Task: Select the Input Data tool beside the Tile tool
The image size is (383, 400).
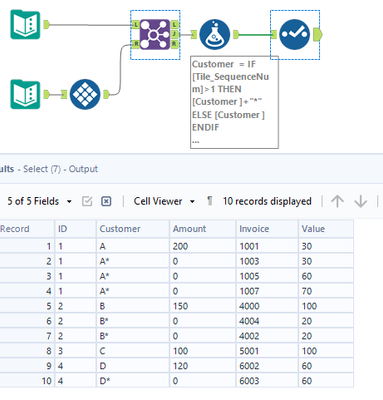Action: point(25,94)
